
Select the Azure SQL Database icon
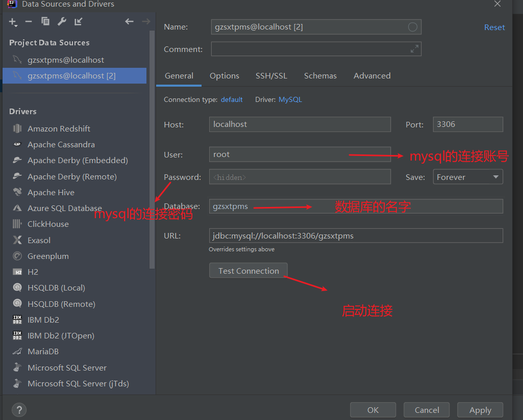click(x=17, y=208)
